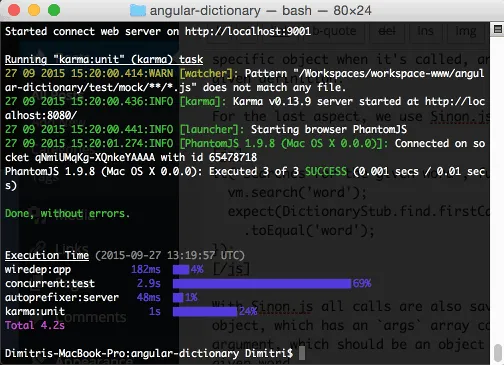Click the 15:20:00.414:WARN timestamp
The width and height of the screenshot is (504, 365).
coord(122,73)
